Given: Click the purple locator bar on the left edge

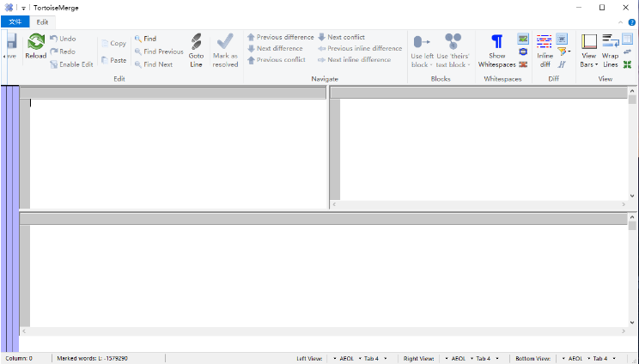Looking at the screenshot, I should [9, 219].
